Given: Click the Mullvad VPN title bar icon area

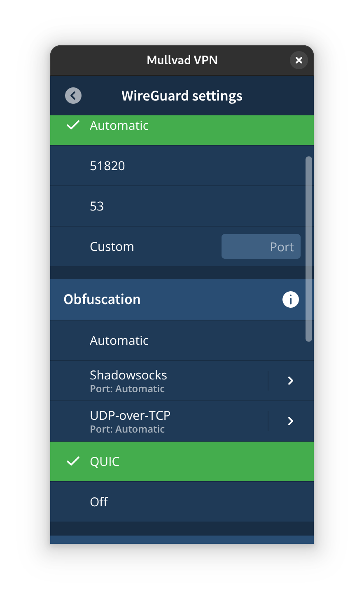Looking at the screenshot, I should tap(182, 60).
